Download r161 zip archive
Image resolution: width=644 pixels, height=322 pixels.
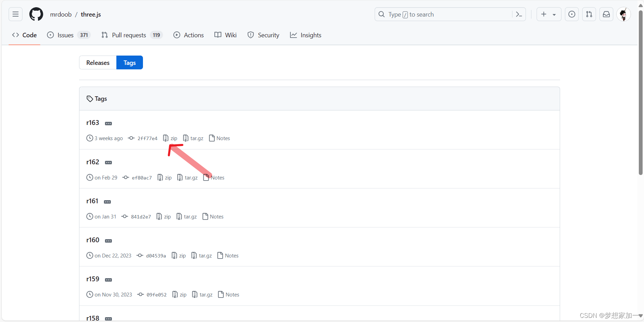164,216
